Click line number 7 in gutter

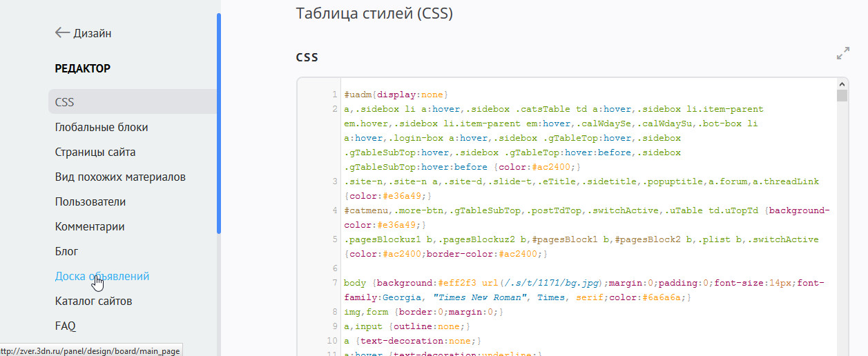pos(334,283)
